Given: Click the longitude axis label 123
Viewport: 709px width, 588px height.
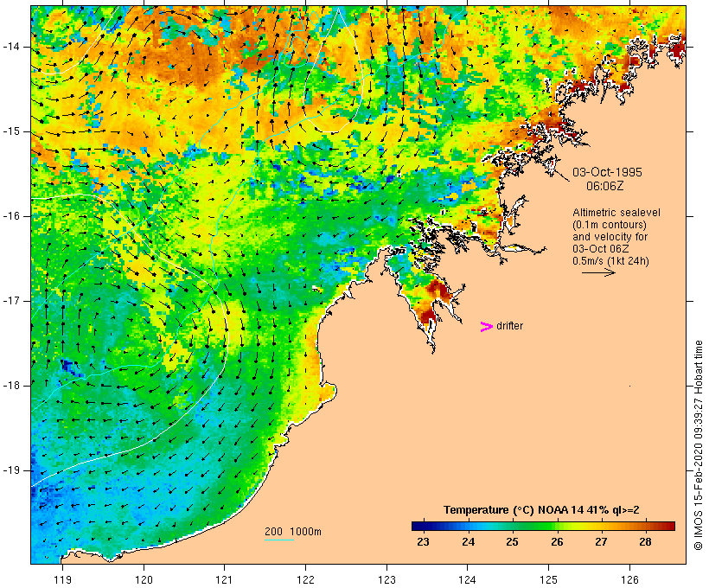Looking at the screenshot, I should click(386, 580).
